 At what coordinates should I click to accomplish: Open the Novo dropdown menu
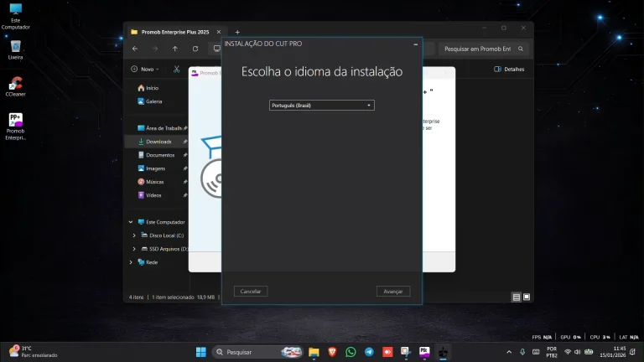click(144, 69)
